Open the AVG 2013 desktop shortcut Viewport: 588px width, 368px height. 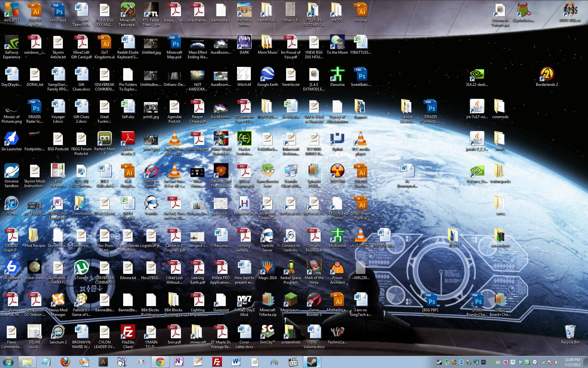click(11, 12)
